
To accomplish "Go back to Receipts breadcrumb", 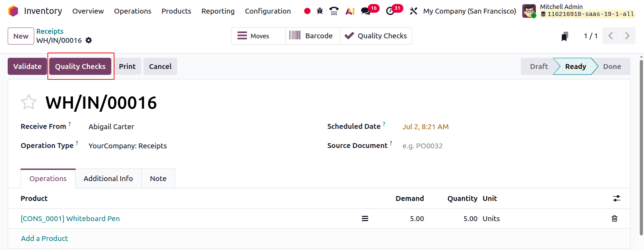I will 50,31.
